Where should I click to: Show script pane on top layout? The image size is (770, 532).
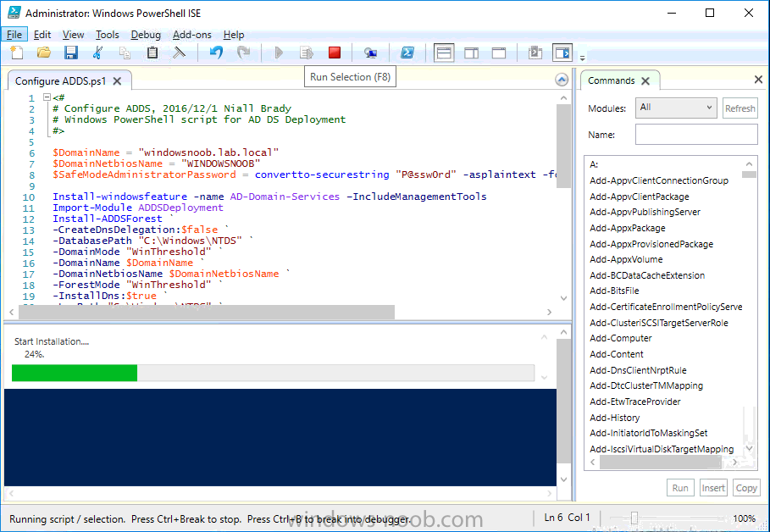pos(443,53)
